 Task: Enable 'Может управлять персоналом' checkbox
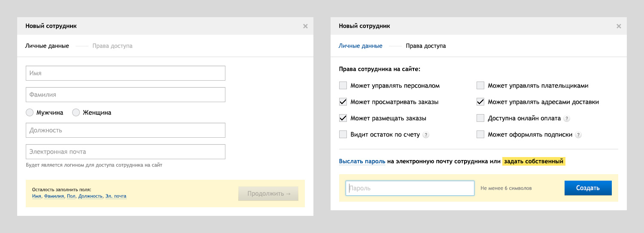[x=343, y=85]
